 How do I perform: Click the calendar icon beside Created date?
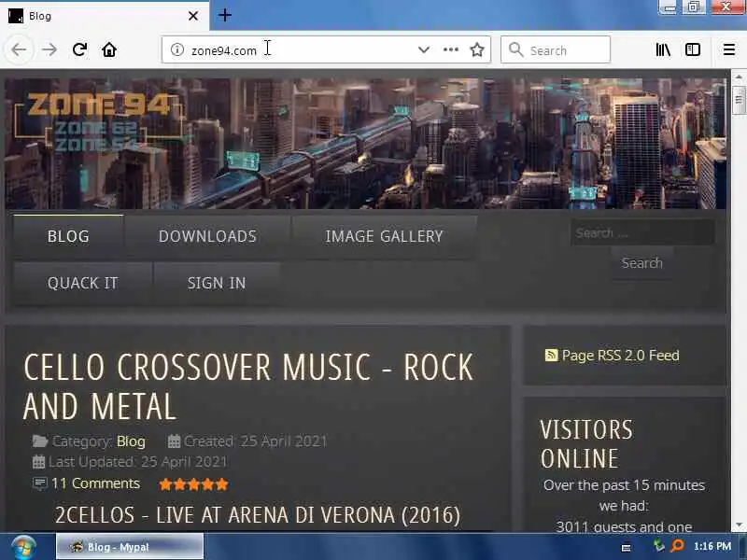[x=174, y=441]
